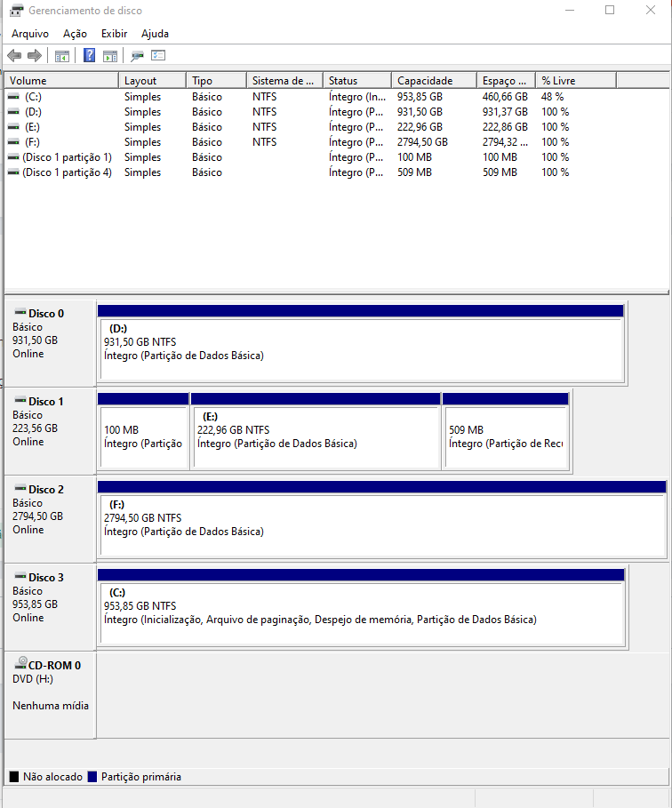Click the '931,37 GB' free space cell
The height and width of the screenshot is (808, 672).
[x=505, y=112]
